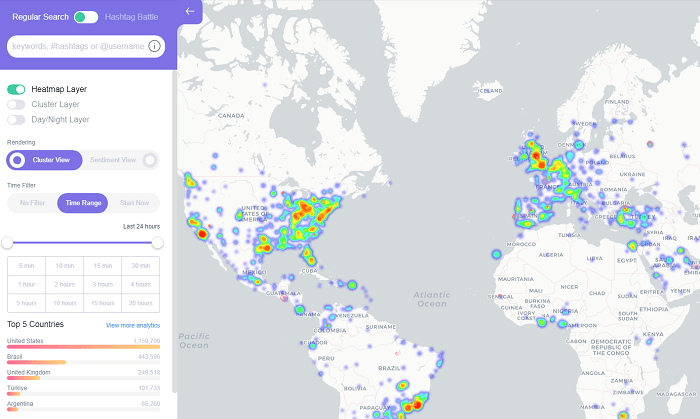The height and width of the screenshot is (419, 700).
Task: Toggle between Regular Search and Hashtag Battle
Action: [x=86, y=17]
